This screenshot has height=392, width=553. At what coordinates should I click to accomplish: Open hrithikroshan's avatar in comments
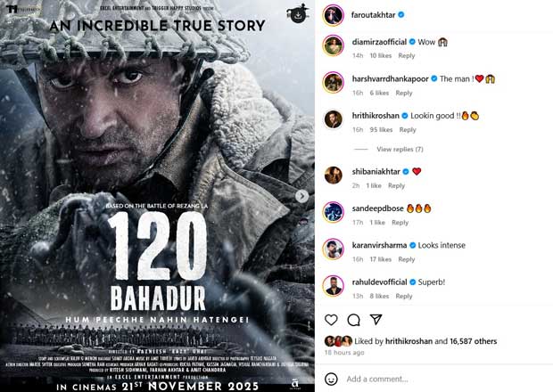pos(334,119)
